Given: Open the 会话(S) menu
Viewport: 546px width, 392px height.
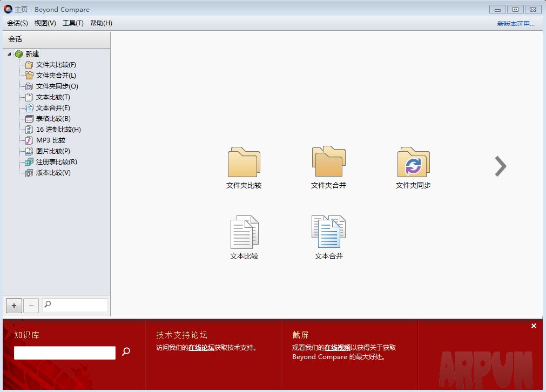Looking at the screenshot, I should pyautogui.click(x=17, y=23).
